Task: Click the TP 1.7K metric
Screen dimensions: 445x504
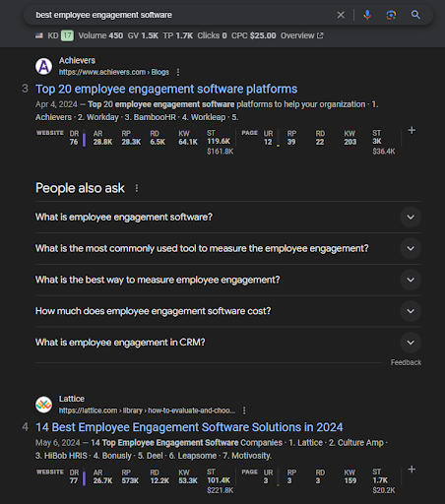Action: 178,35
